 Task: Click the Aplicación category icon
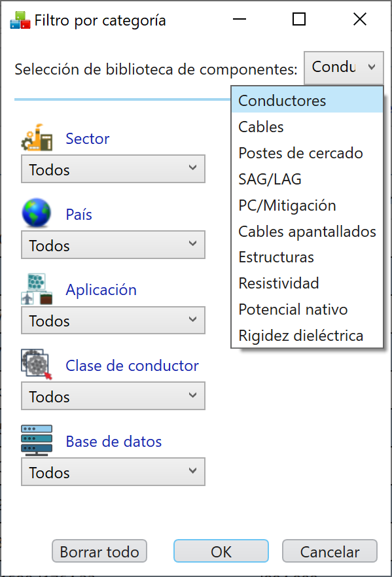[37, 289]
